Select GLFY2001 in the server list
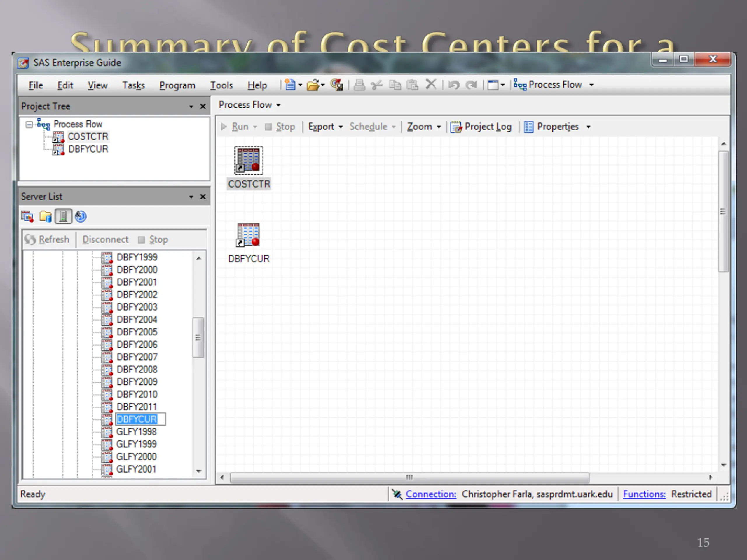This screenshot has height=560, width=747. point(137,469)
